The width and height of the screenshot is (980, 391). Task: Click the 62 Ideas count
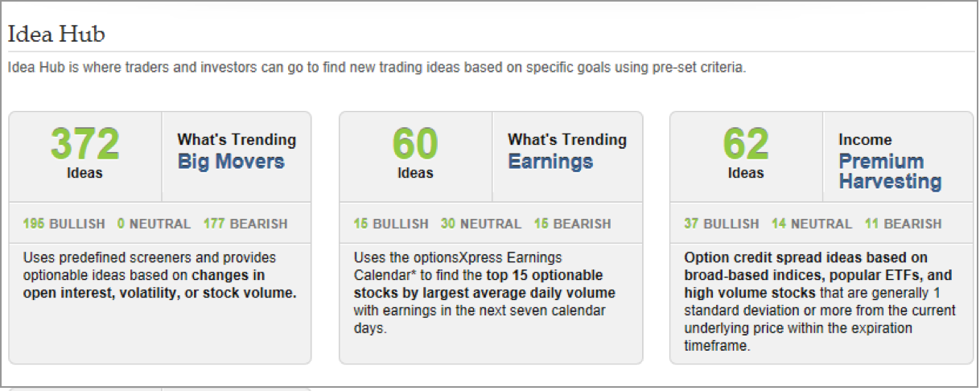click(746, 152)
